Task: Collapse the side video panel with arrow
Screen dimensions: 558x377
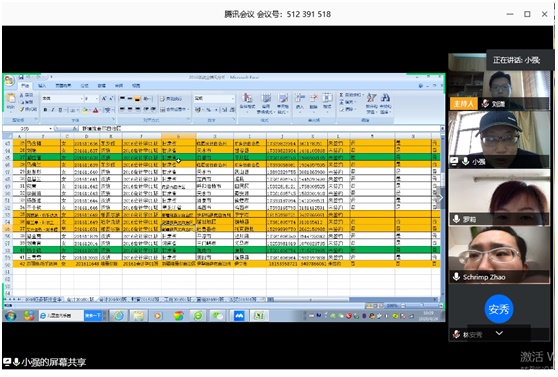Action: click(x=441, y=198)
